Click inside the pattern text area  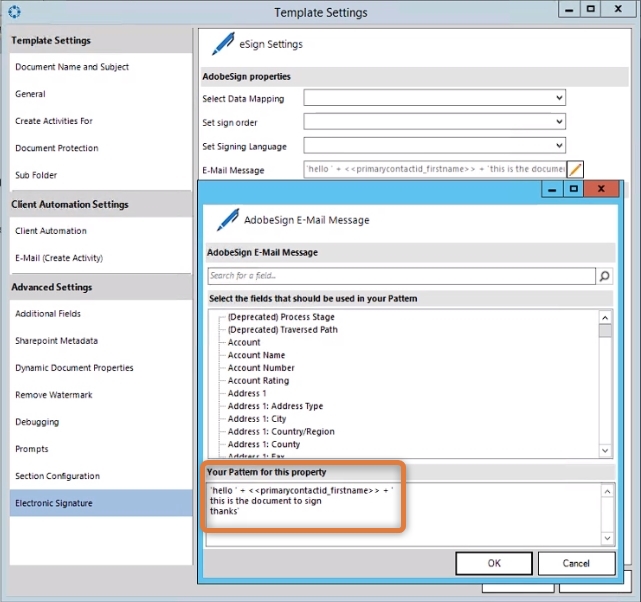coord(400,520)
